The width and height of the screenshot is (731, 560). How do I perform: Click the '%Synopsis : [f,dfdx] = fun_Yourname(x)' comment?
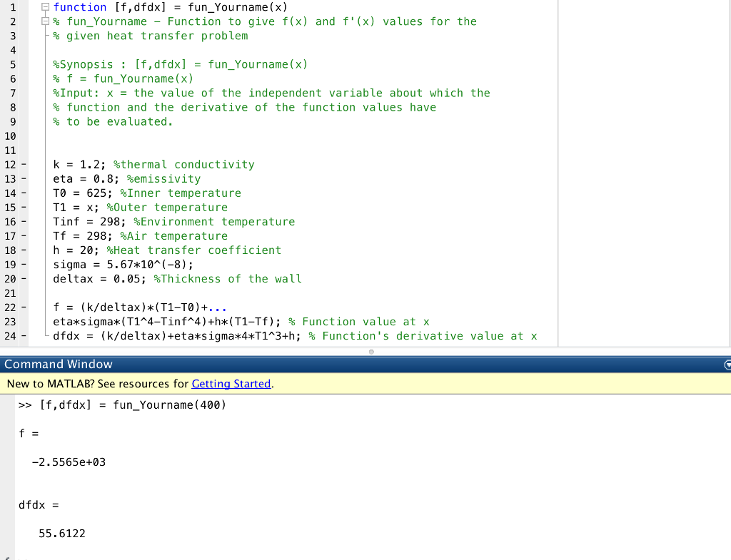point(181,64)
